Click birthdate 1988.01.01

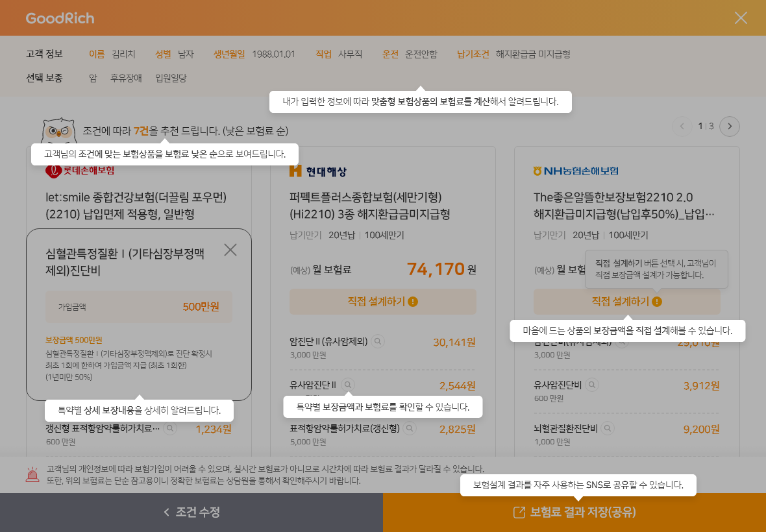click(273, 54)
